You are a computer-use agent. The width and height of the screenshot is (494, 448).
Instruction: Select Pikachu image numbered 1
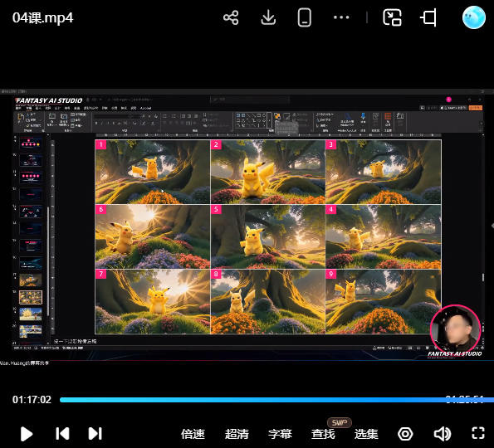[153, 172]
